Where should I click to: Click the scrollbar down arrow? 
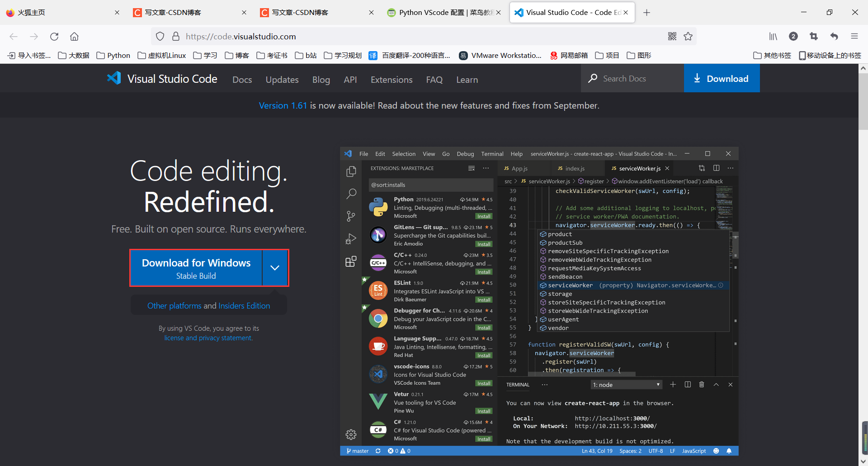[863, 461]
